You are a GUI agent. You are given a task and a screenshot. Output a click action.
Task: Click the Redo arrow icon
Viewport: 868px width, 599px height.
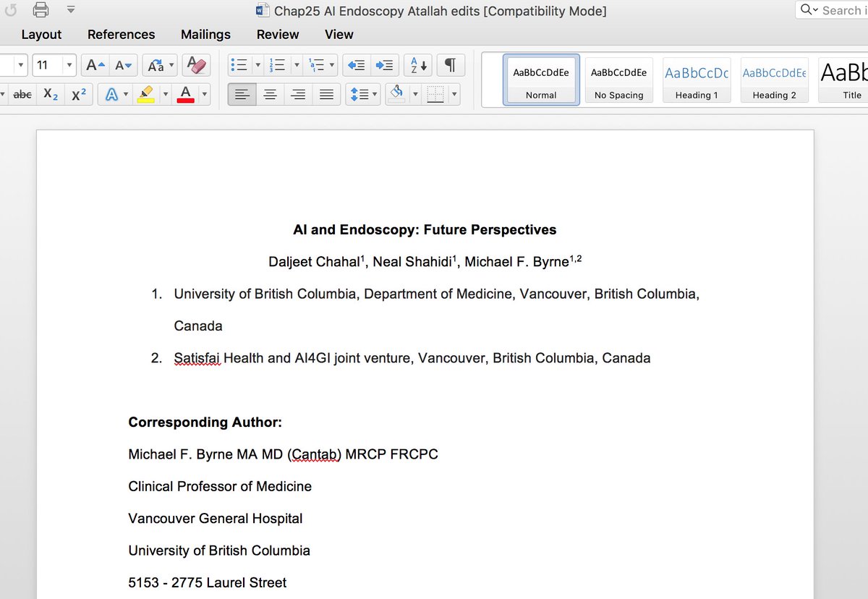point(10,10)
